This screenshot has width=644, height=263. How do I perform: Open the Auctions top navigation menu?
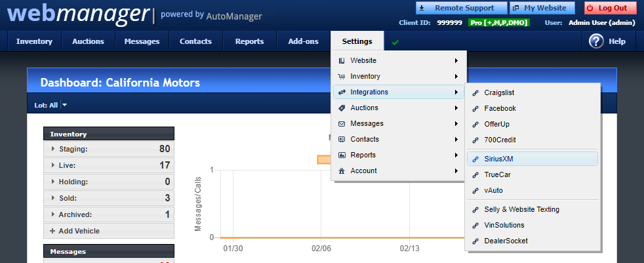tap(89, 41)
